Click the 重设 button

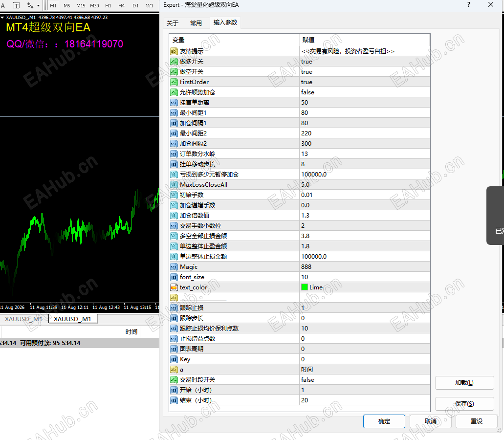point(476,421)
